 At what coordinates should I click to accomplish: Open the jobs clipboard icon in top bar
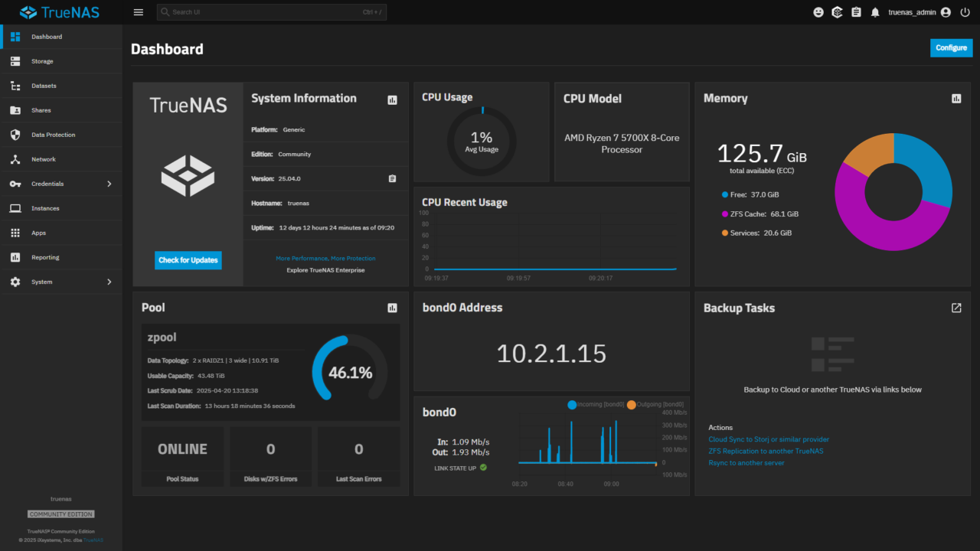pos(856,12)
